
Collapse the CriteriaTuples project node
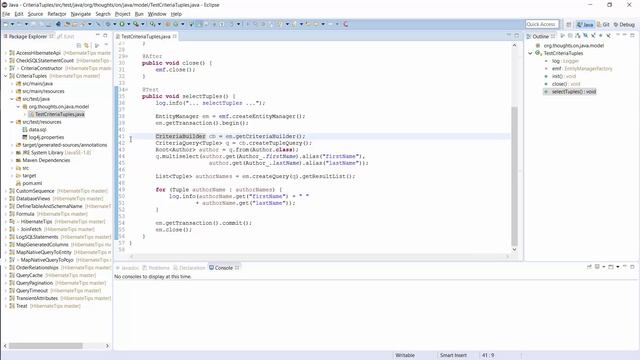6,76
